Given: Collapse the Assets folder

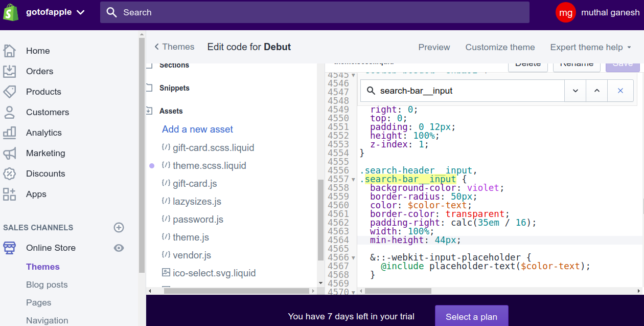Looking at the screenshot, I should (x=150, y=111).
